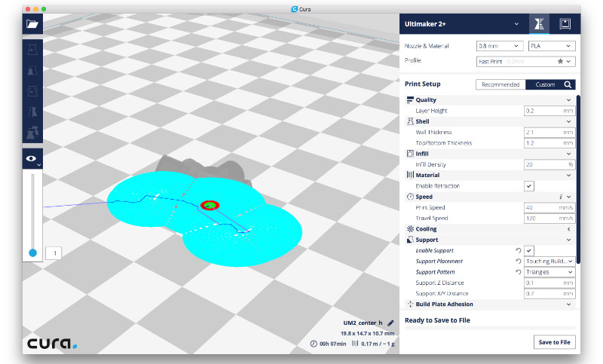The width and height of the screenshot is (603, 364).
Task: Switch to the Recommended tab
Action: [500, 84]
